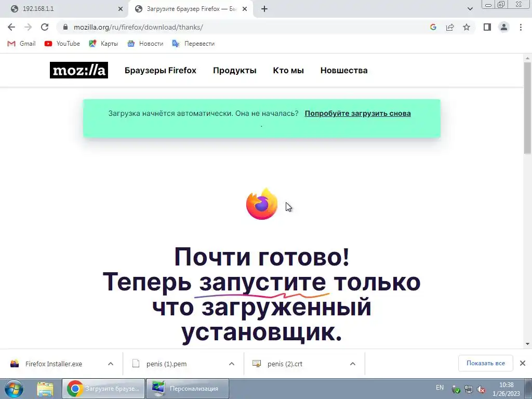Open the Chrome profile avatar menu
The image size is (532, 399).
point(504,27)
